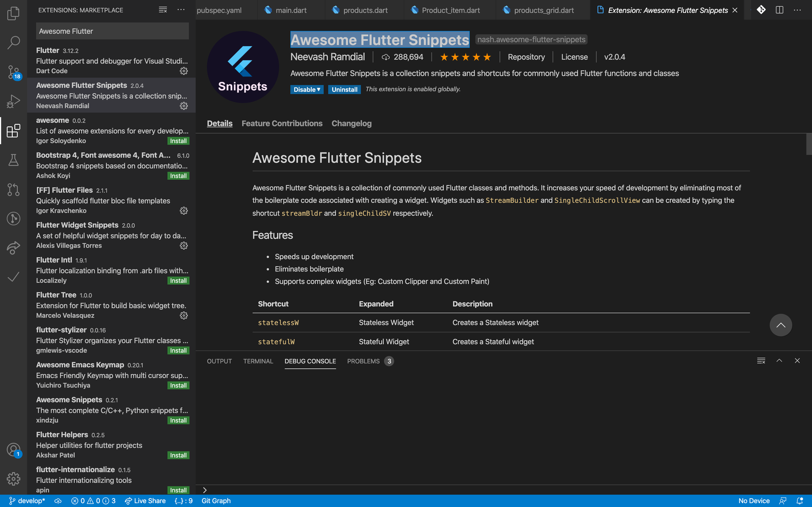Screen dimensions: 812x507
Task: Open manage gear for Flutter extension
Action: point(184,71)
